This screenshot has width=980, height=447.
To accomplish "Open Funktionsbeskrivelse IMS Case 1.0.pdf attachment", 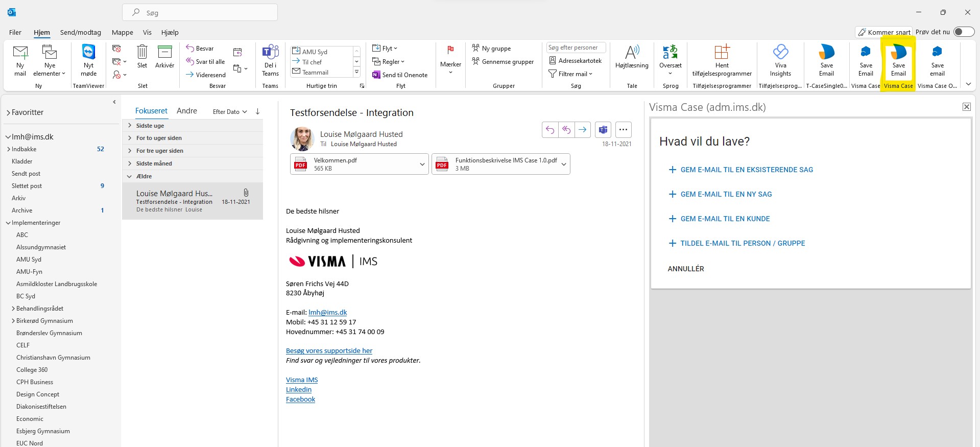I will click(x=496, y=164).
